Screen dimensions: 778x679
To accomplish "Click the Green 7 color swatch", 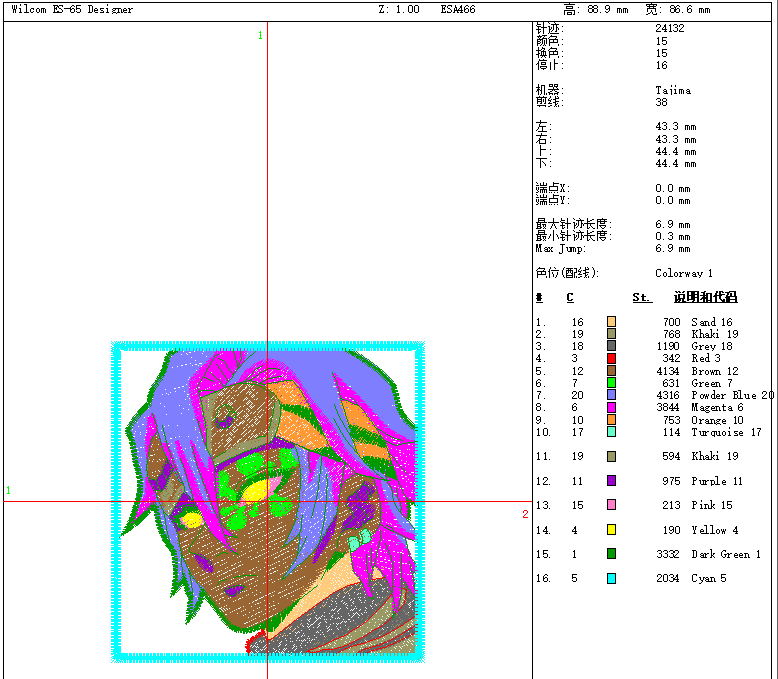I will pos(611,383).
